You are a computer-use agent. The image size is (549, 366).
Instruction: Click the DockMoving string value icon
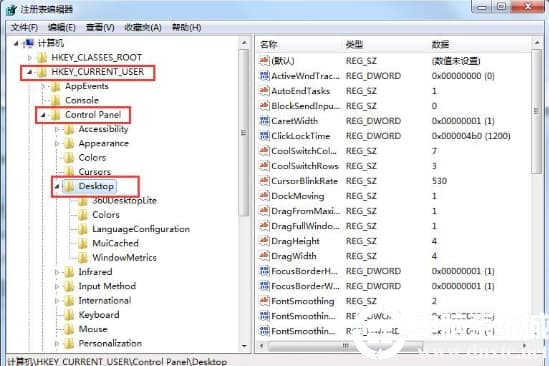264,196
